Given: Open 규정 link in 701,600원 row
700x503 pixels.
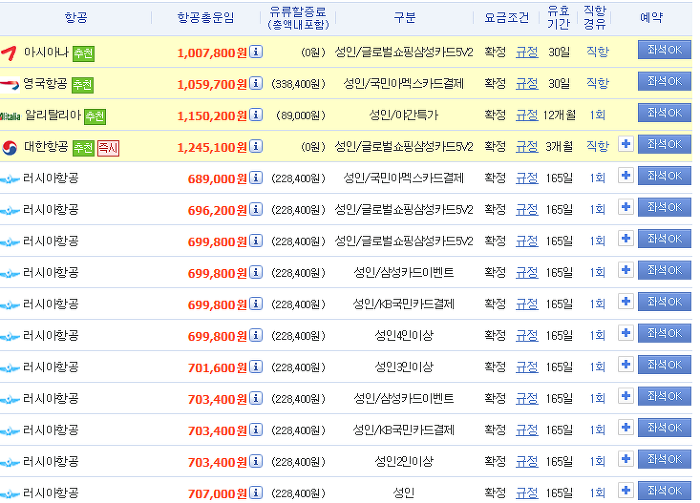Looking at the screenshot, I should coord(527,367).
